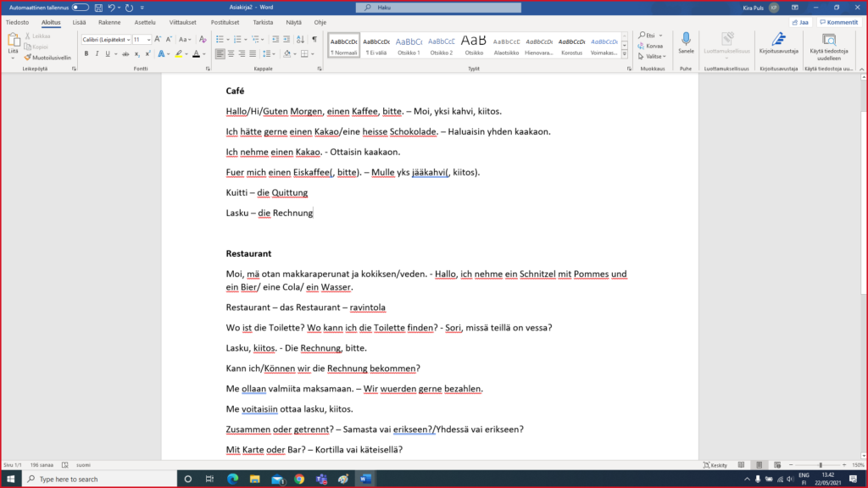Open the Valitse selection dropdown
Image resolution: width=868 pixels, height=488 pixels.
click(x=652, y=57)
